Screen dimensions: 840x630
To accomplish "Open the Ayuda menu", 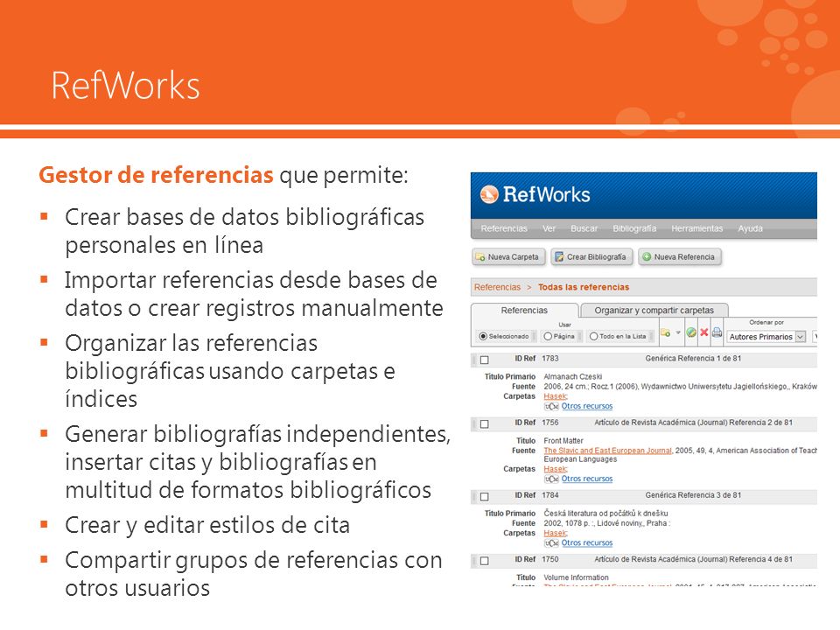I will 750,228.
